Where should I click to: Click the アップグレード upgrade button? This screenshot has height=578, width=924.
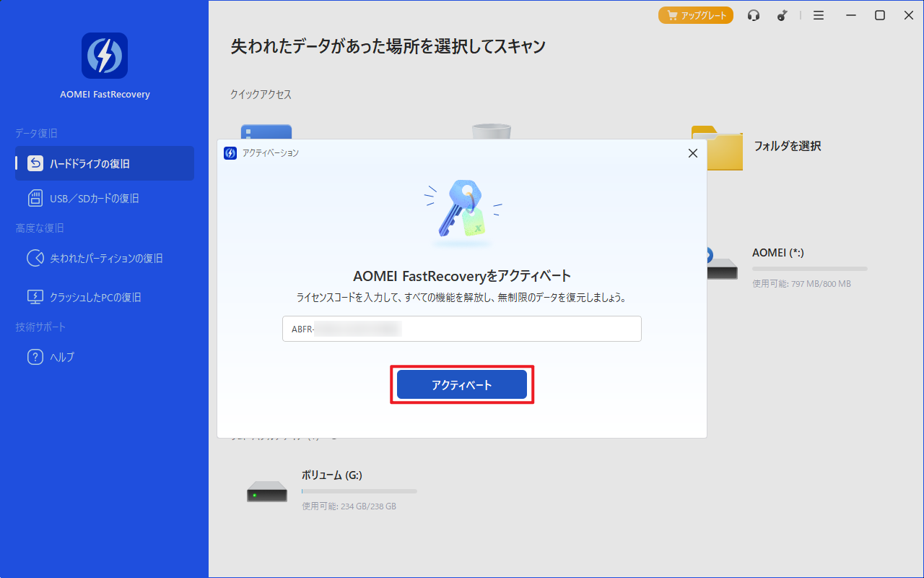coord(696,15)
